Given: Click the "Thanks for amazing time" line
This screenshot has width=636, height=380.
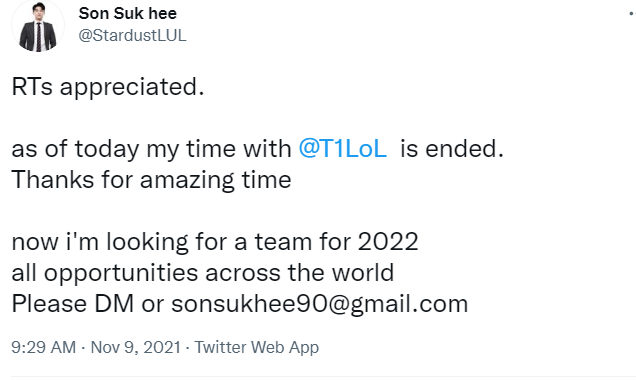Looking at the screenshot, I should pyautogui.click(x=151, y=180).
